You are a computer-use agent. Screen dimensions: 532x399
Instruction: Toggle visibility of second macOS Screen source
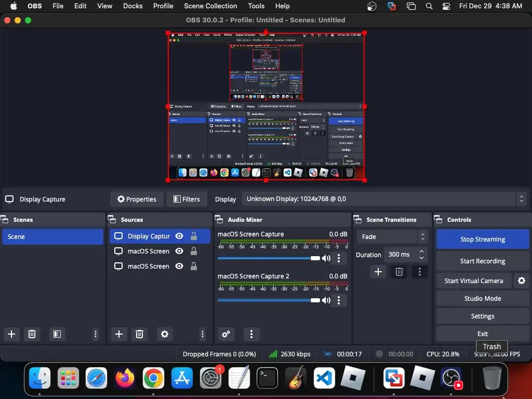coord(179,267)
